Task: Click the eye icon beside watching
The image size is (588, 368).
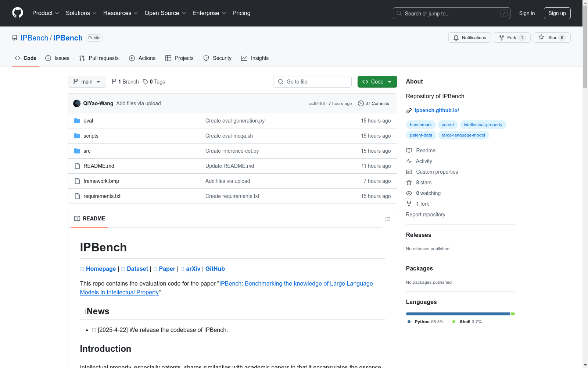Action: (409, 193)
